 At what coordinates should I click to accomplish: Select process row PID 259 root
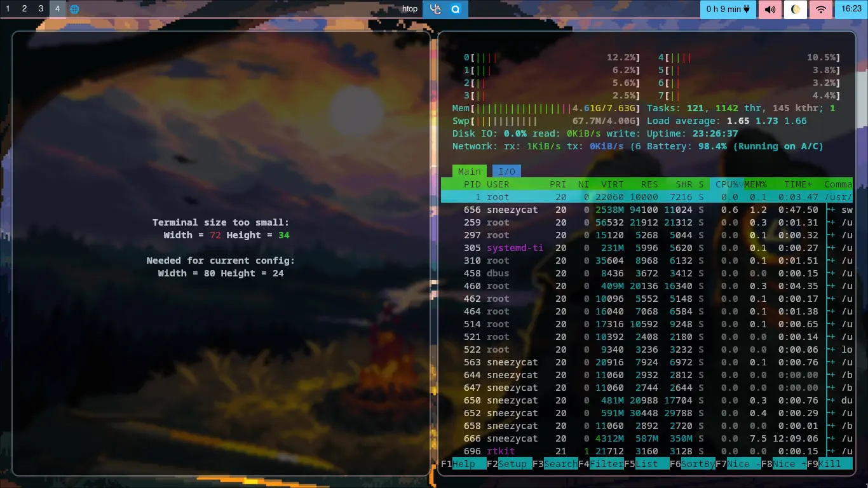pos(647,222)
